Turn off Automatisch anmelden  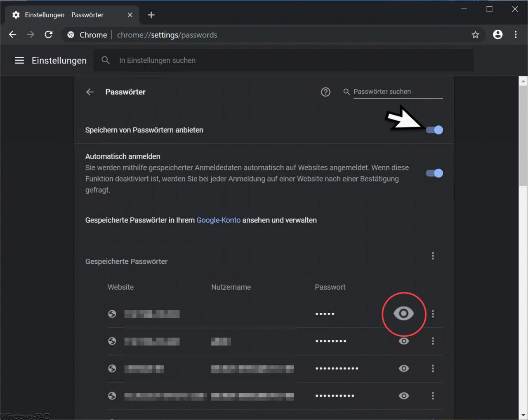(434, 173)
